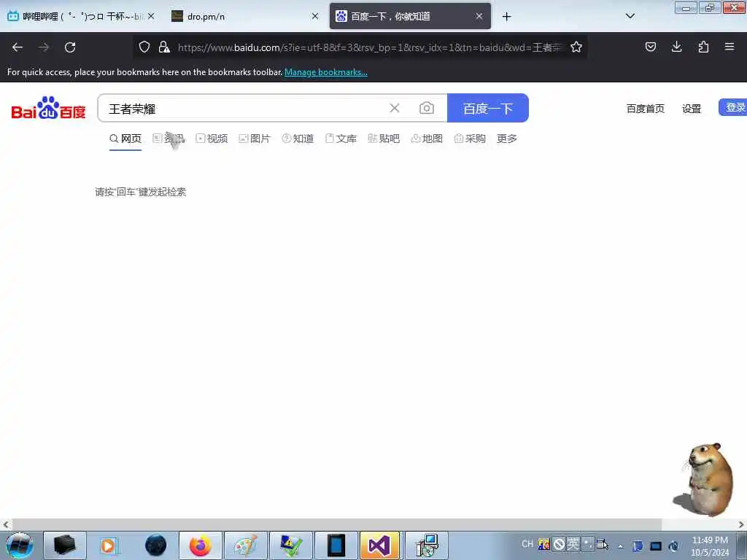Close the dro.pm/n tab
This screenshot has height=560, width=747.
pyautogui.click(x=315, y=16)
